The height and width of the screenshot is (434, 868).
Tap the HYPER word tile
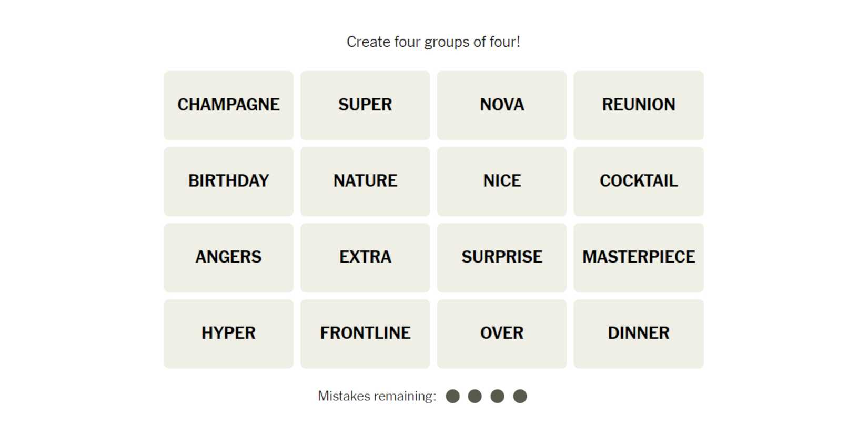pos(228,334)
